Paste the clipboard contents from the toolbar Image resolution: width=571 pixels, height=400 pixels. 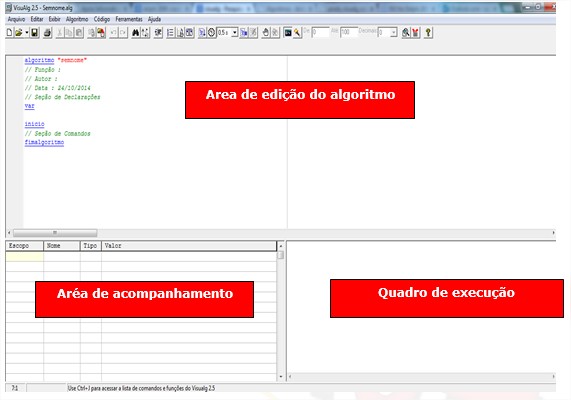79,33
